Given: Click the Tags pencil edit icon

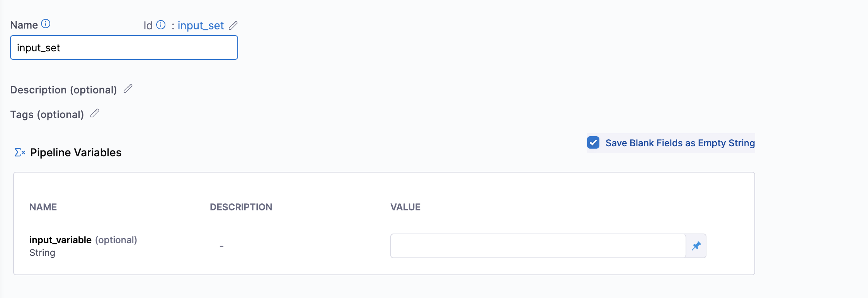Looking at the screenshot, I should click(95, 113).
